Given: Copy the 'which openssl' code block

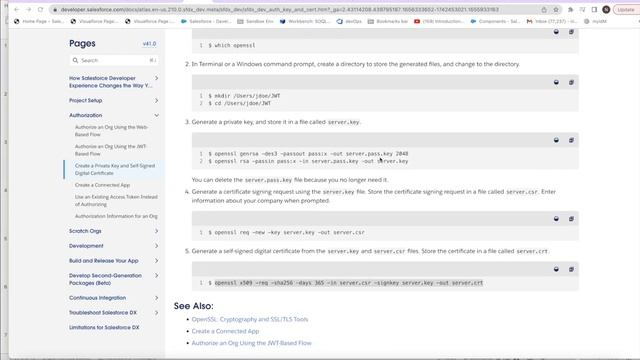Looking at the screenshot, I should coord(571,32).
